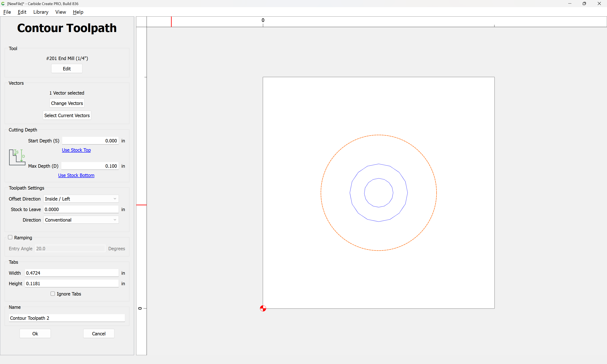This screenshot has width=607, height=364.
Task: Select the inner blue polygon shape
Action: tap(365, 193)
